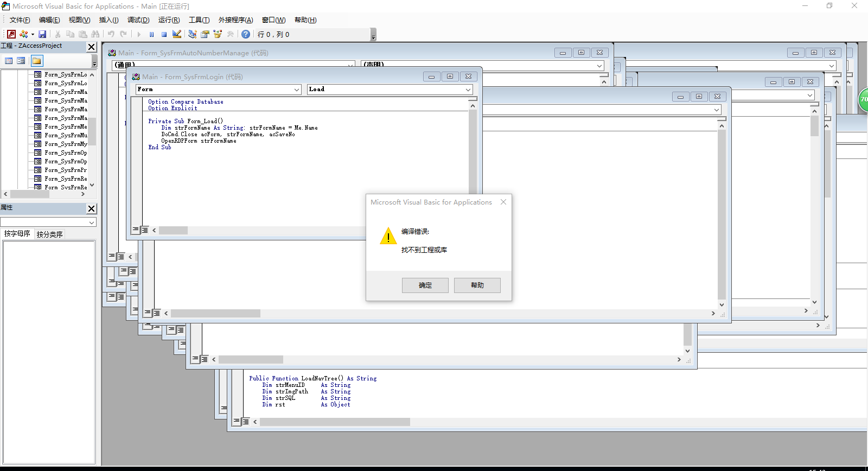Open the 编辑(E) menu
The width and height of the screenshot is (868, 471).
[49, 20]
